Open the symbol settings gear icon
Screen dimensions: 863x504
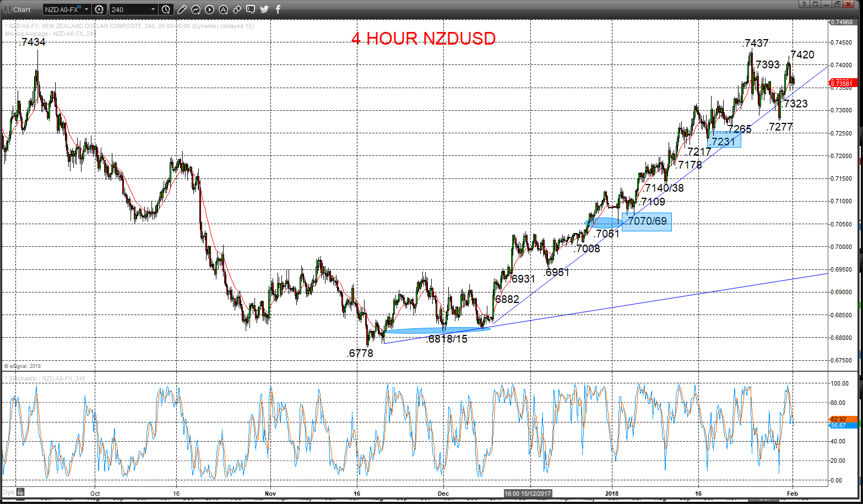99,9
